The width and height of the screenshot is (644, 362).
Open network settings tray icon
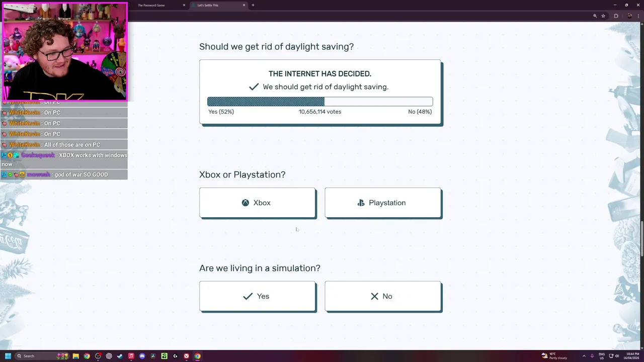611,356
